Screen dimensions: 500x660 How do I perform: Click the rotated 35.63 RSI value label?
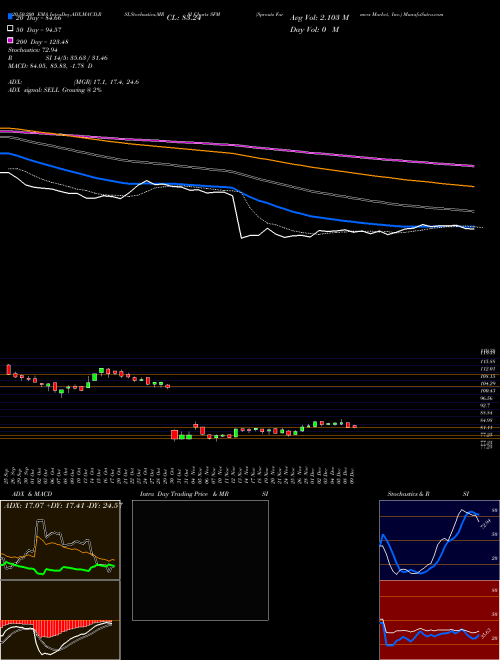[485, 633]
